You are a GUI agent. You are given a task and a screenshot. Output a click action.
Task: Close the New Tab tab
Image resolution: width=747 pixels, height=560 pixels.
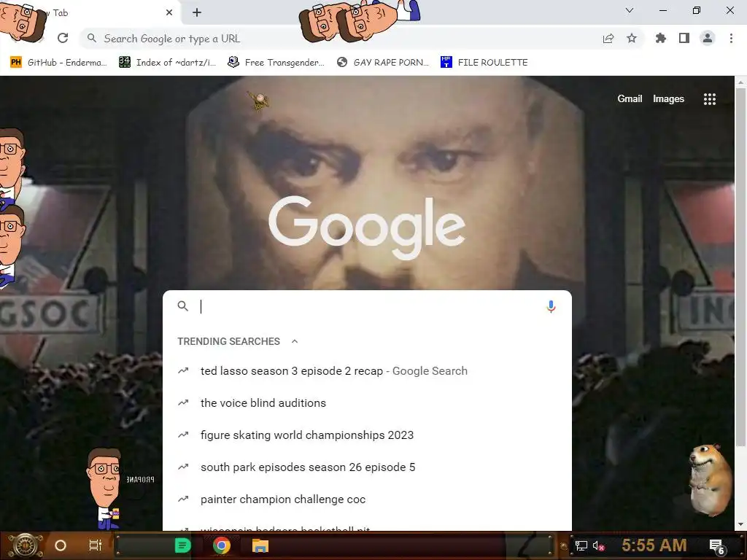[169, 13]
